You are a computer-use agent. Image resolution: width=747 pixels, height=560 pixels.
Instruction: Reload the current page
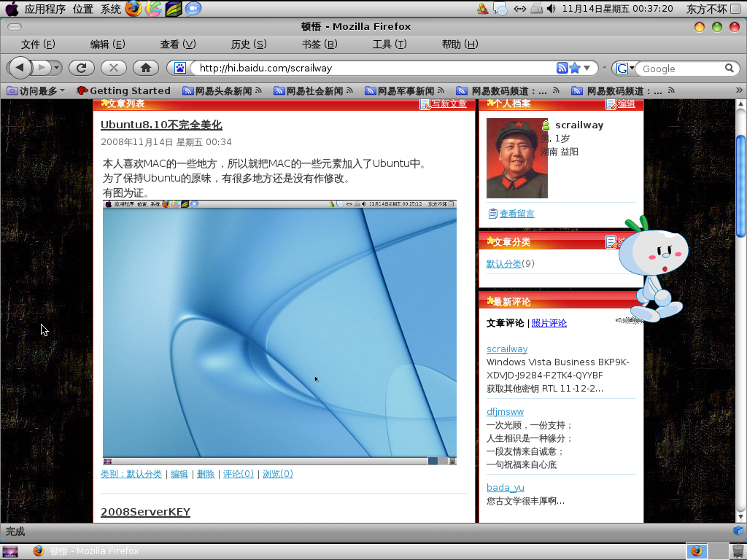pyautogui.click(x=82, y=68)
